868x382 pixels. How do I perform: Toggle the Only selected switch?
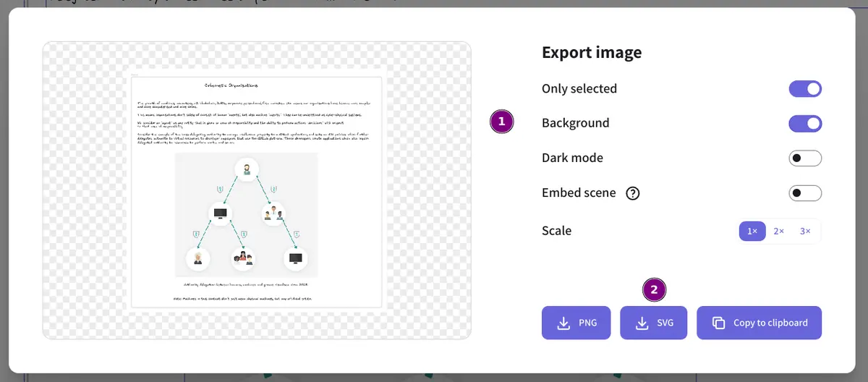point(805,89)
